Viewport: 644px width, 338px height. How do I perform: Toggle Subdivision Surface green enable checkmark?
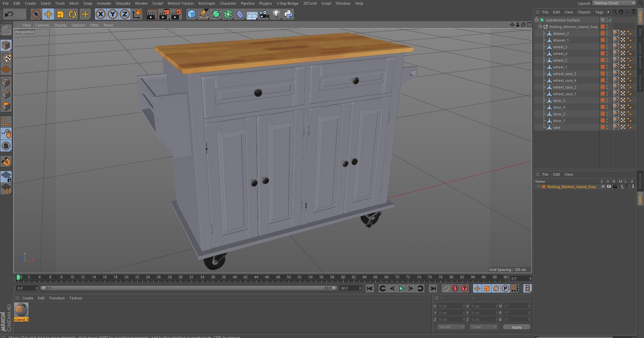coord(610,20)
